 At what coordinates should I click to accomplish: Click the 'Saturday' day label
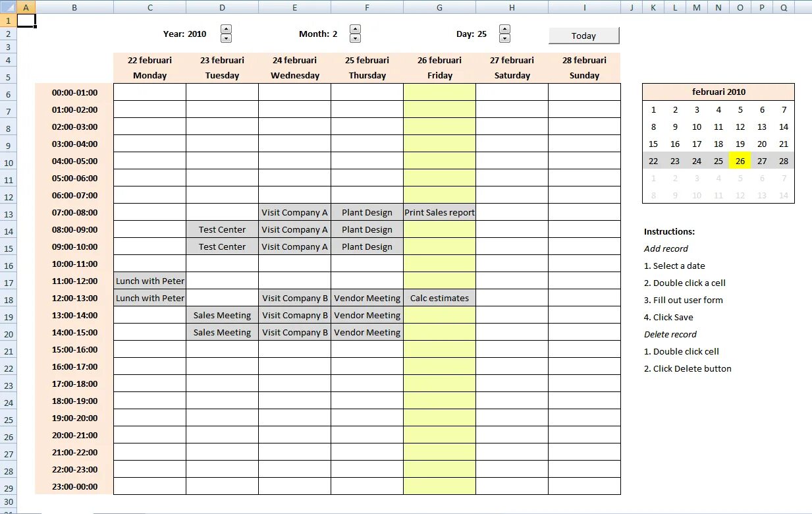pos(512,75)
